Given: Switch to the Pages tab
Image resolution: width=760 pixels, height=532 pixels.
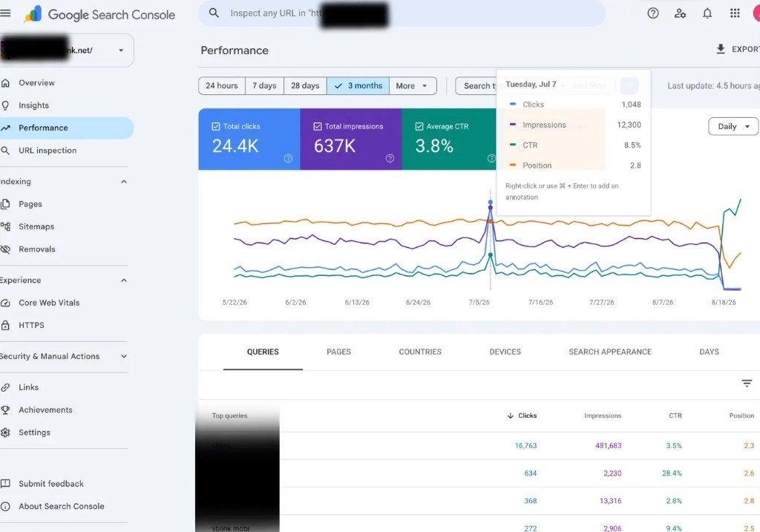Looking at the screenshot, I should coord(338,352).
